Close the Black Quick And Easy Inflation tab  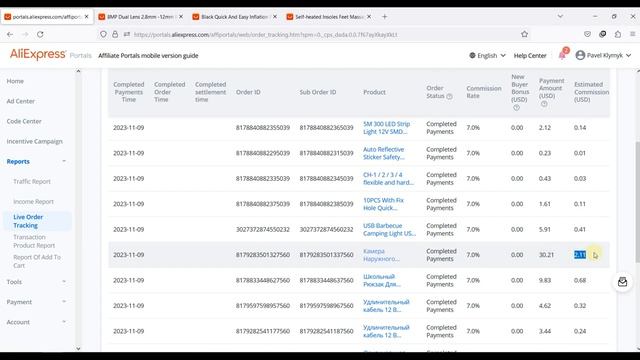click(x=275, y=17)
